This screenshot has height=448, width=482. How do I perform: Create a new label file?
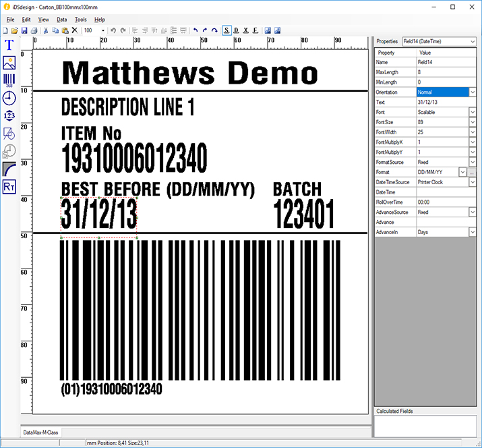pyautogui.click(x=5, y=30)
